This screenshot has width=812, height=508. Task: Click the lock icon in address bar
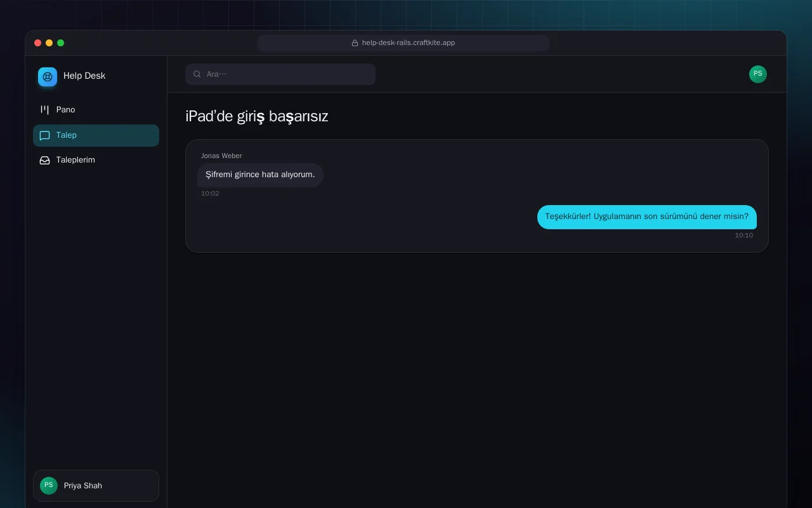tap(355, 43)
